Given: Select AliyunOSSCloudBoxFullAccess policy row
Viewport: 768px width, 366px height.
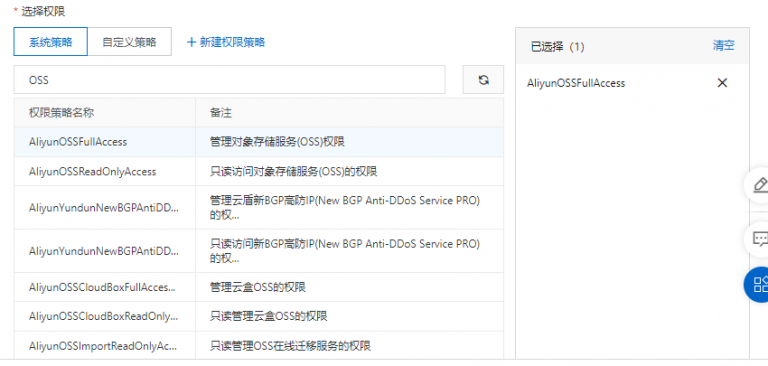Looking at the screenshot, I should pos(258,287).
